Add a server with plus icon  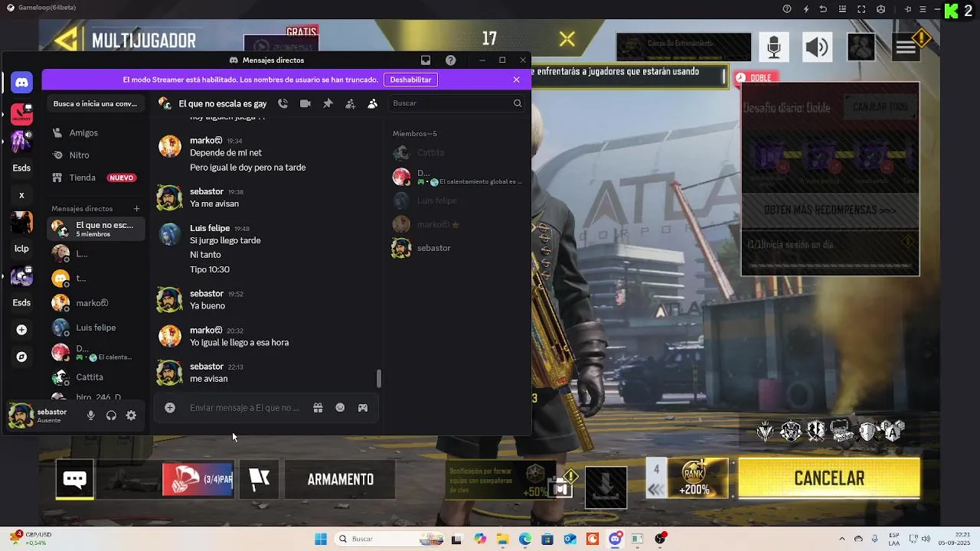(x=21, y=330)
